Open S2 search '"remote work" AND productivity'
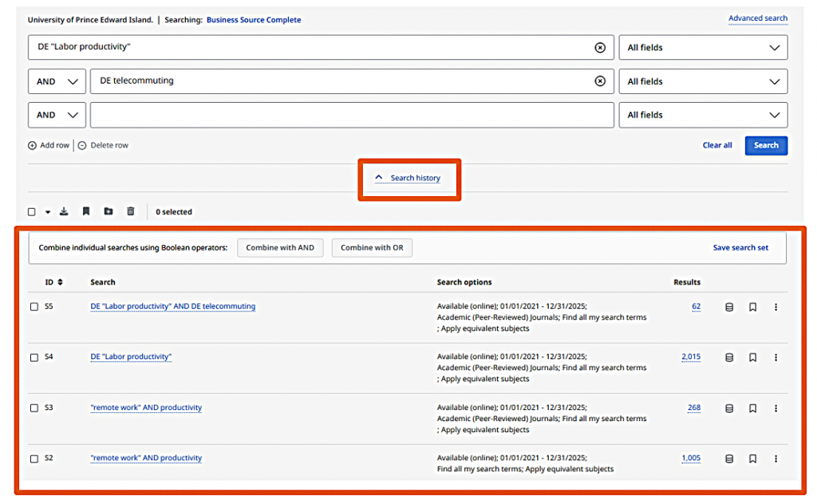The height and width of the screenshot is (504, 817). tap(146, 458)
